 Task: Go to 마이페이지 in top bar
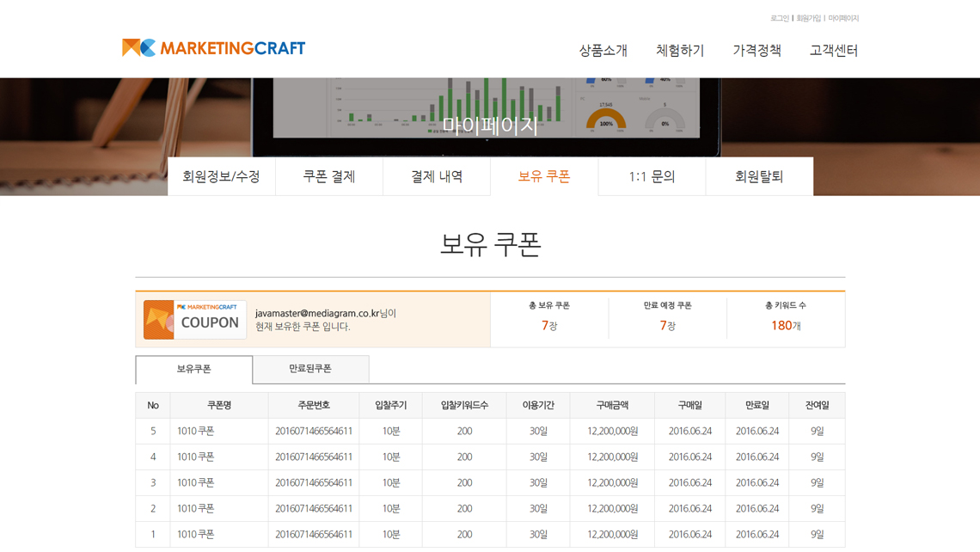pos(843,18)
